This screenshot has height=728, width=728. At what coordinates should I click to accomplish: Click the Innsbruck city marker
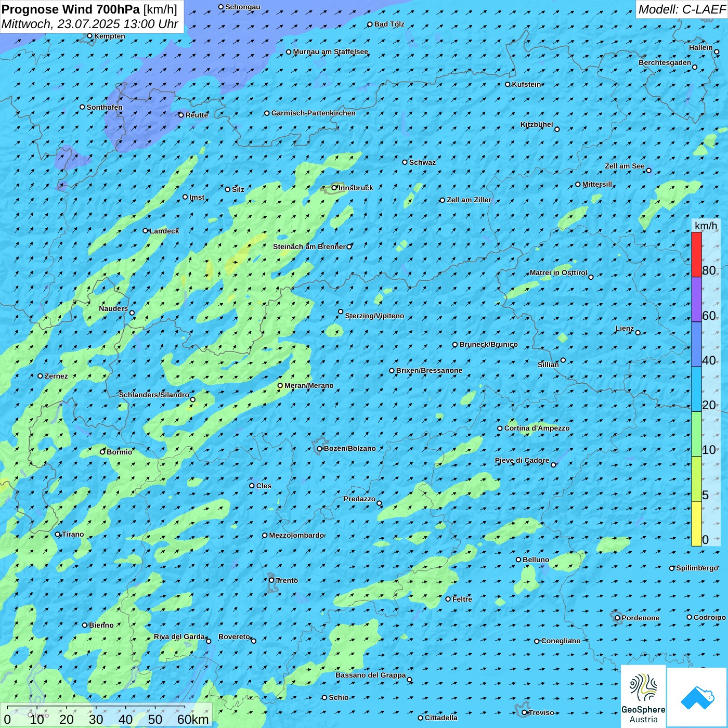pos(334,188)
